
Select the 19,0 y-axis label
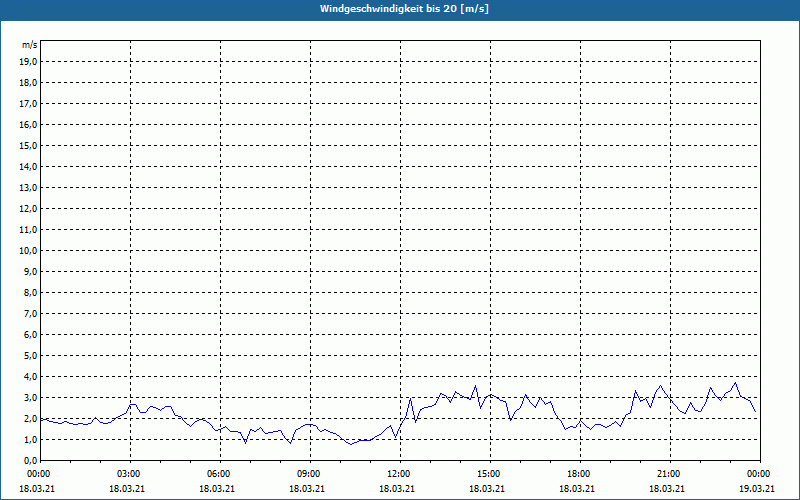tap(28, 62)
